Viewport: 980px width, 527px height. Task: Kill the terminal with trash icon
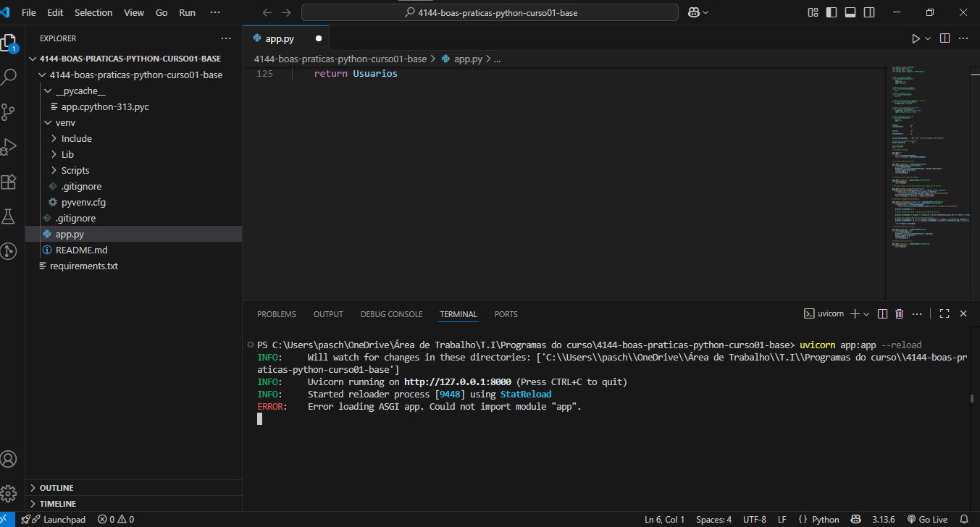(900, 313)
